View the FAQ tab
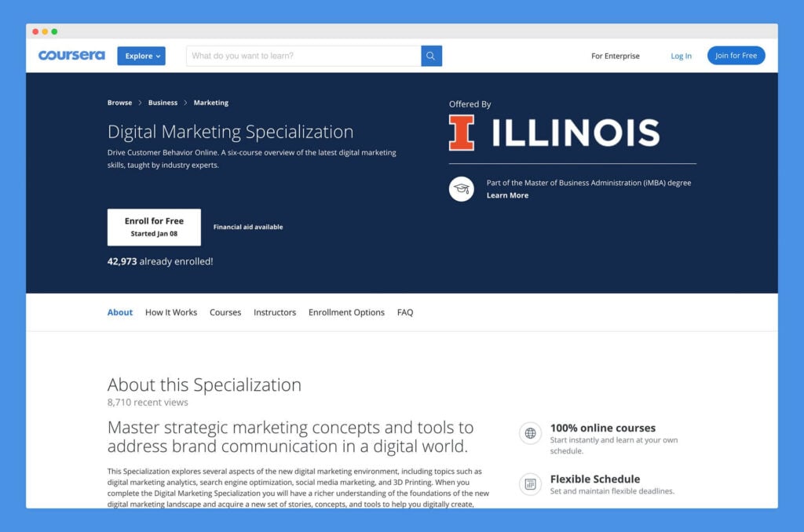 click(x=405, y=312)
